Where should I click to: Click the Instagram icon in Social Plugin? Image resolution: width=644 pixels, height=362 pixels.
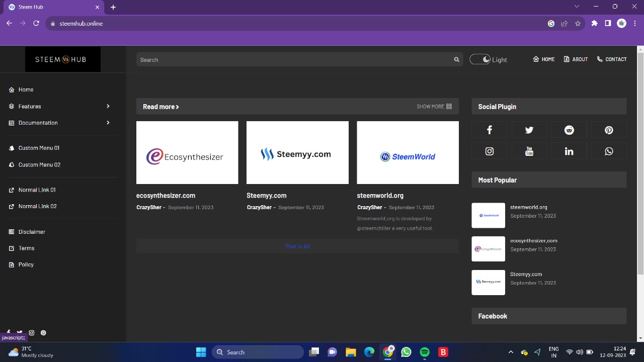(x=489, y=151)
